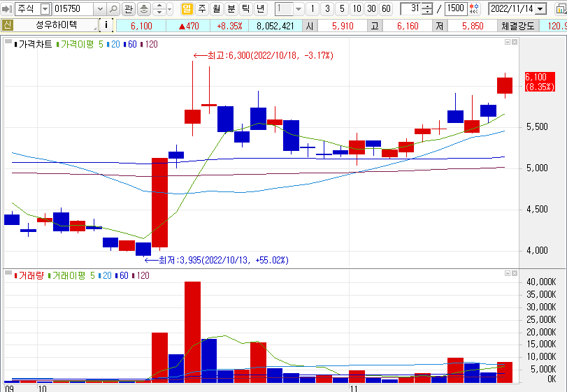
Task: Click the 1500 total lookup count field
Action: [456, 8]
